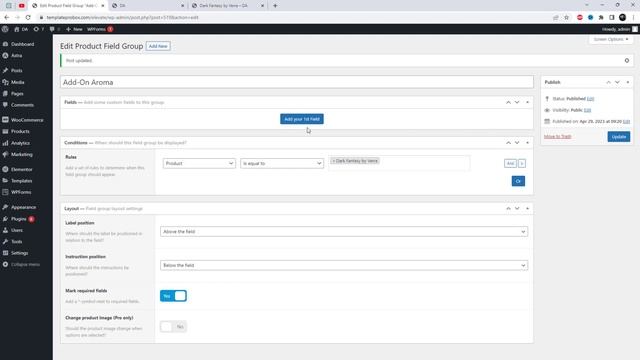Toggle the Layout panel collapse arrow
The image size is (640, 360).
[527, 209]
